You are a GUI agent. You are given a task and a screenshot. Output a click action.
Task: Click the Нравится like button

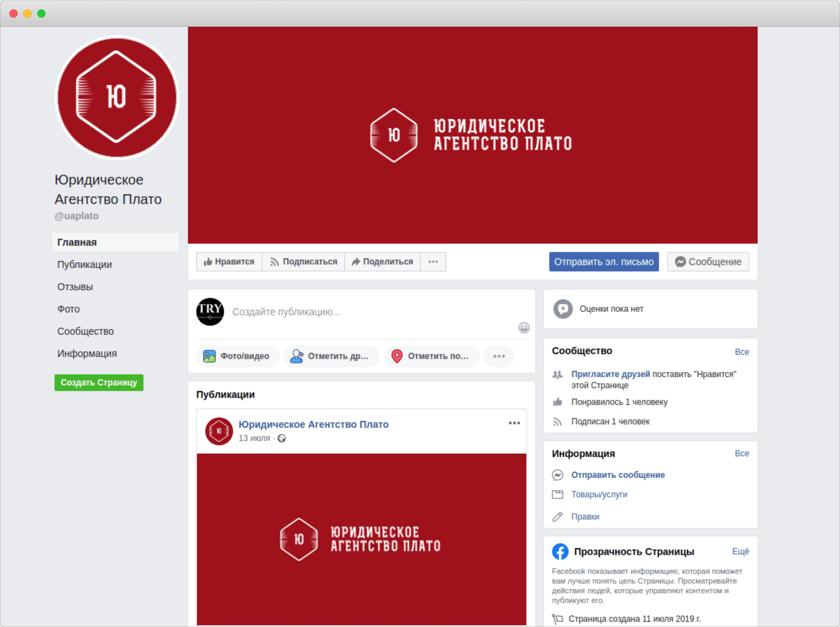[229, 261]
